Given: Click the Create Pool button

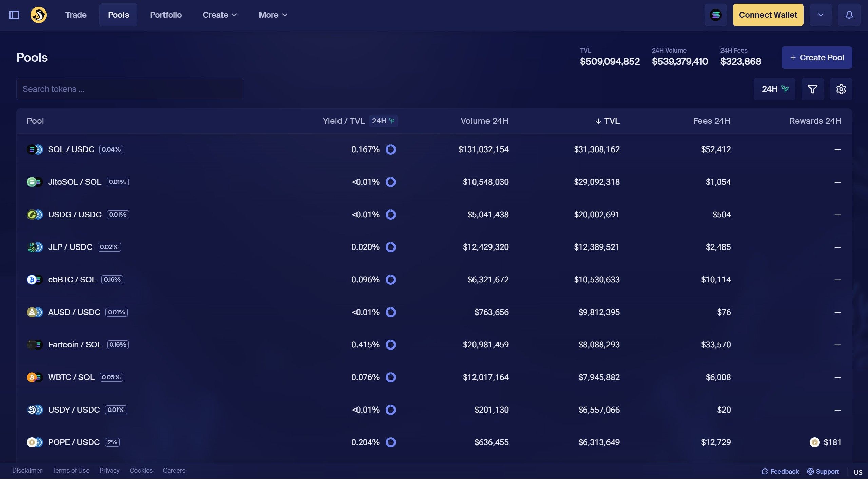Looking at the screenshot, I should click(816, 58).
